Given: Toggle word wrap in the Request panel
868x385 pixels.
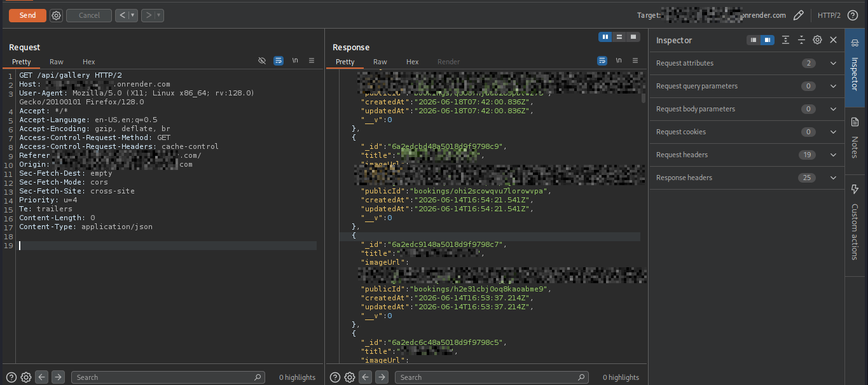Looking at the screenshot, I should tap(279, 61).
